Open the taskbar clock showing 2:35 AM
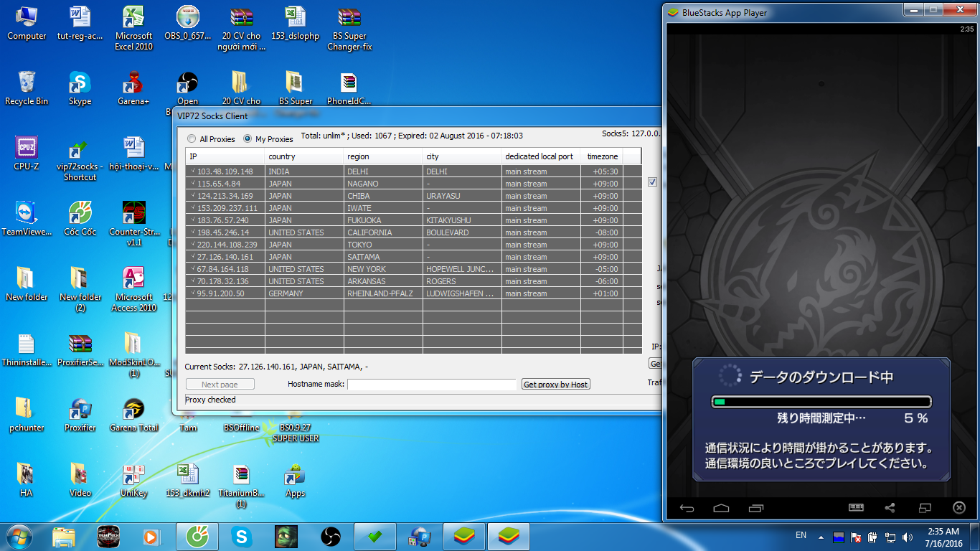This screenshot has height=551, width=980. pos(944,537)
